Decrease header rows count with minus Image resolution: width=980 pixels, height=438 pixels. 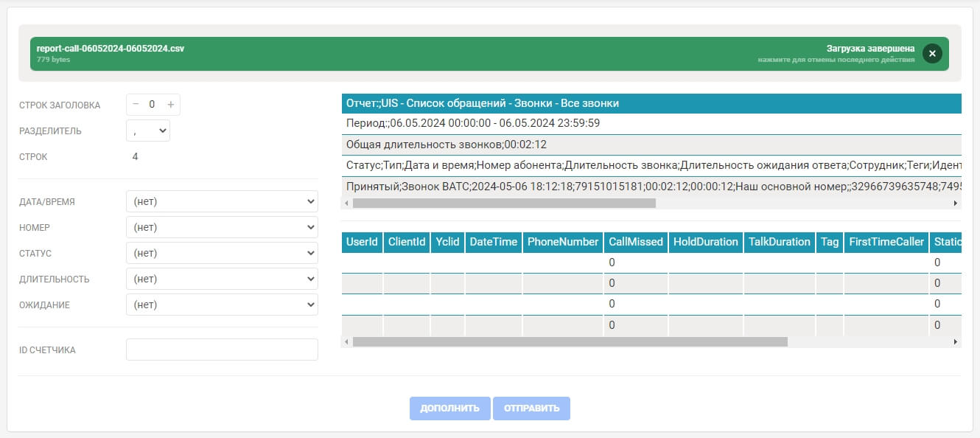point(136,105)
